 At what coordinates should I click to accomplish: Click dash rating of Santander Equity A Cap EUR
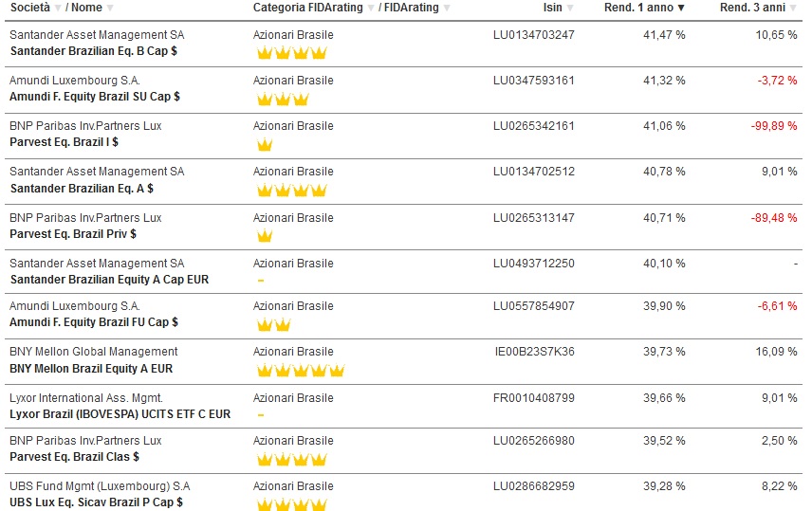click(261, 281)
